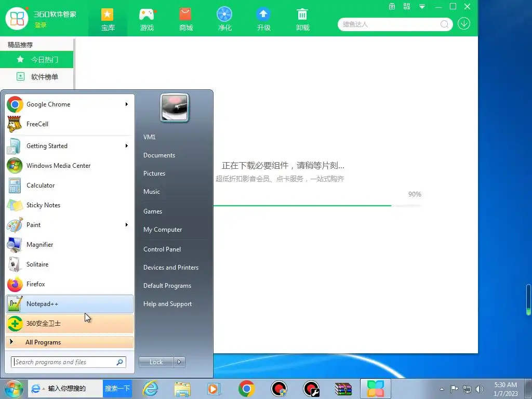Open Control Panel from the Start menu

coord(162,249)
